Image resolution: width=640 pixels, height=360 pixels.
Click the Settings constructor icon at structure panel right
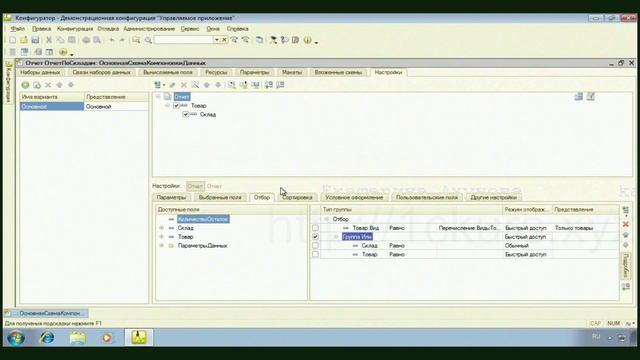coord(579,96)
